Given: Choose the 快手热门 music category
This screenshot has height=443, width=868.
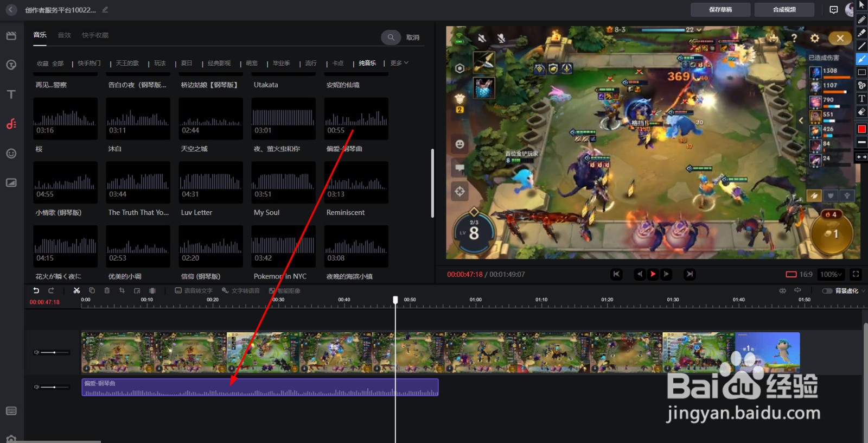Looking at the screenshot, I should 89,63.
